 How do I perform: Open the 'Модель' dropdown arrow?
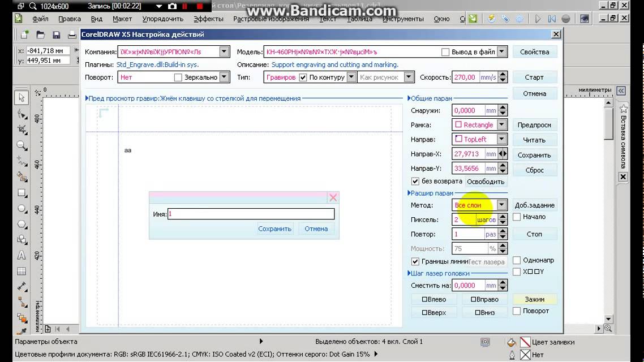pos(502,51)
